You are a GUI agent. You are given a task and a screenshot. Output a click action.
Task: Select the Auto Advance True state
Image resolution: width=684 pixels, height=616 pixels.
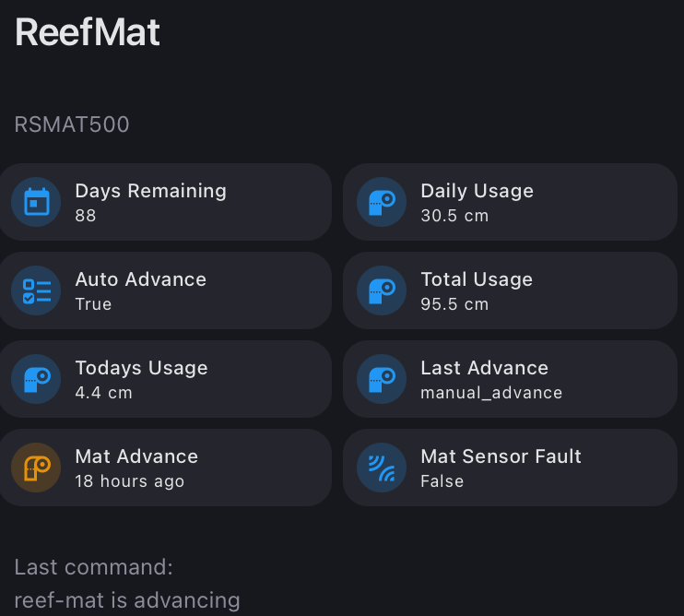tap(93, 304)
